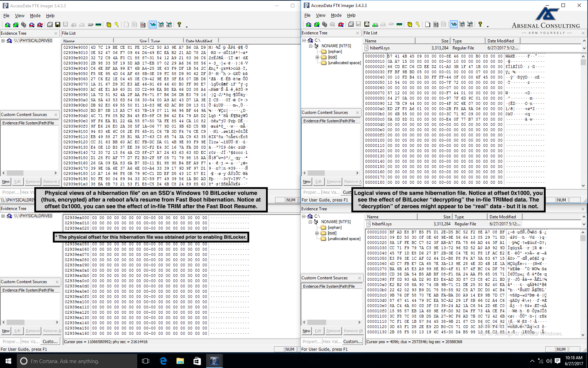Click Create Disk Image in left window toolbar
The height and width of the screenshot is (368, 588).
pos(50,25)
